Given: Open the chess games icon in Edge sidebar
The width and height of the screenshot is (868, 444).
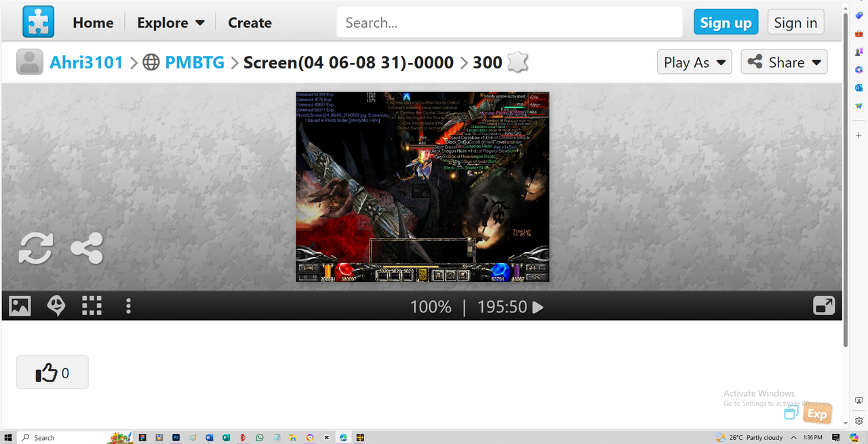Looking at the screenshot, I should [x=859, y=52].
